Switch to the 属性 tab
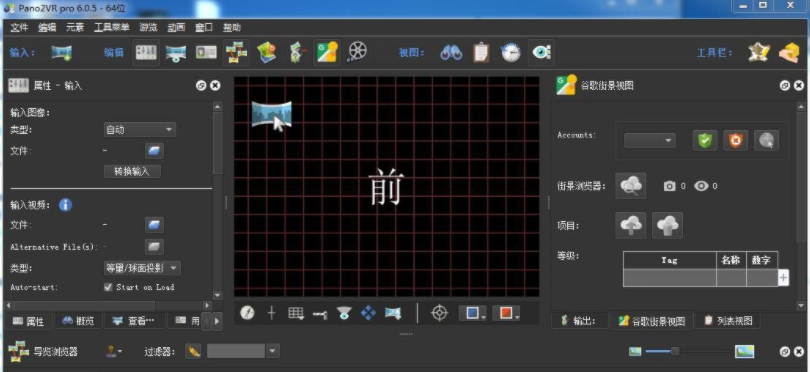810x372 pixels. pyautogui.click(x=28, y=321)
